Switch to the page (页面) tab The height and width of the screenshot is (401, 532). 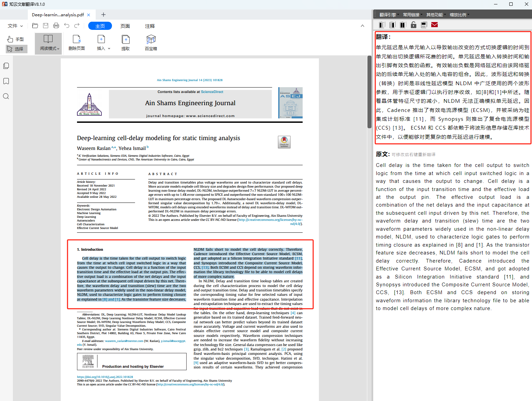(x=125, y=26)
